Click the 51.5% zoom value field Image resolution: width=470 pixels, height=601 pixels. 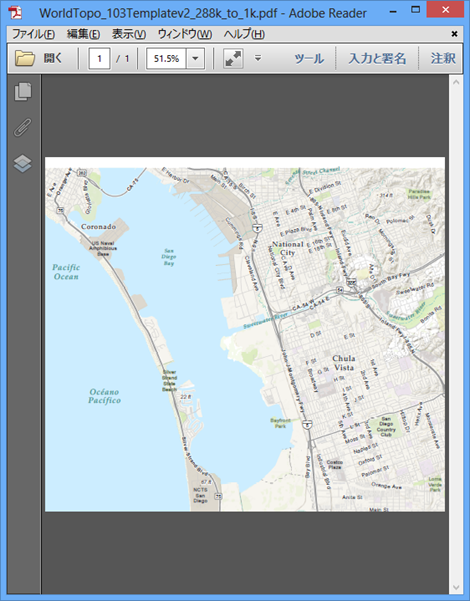166,59
